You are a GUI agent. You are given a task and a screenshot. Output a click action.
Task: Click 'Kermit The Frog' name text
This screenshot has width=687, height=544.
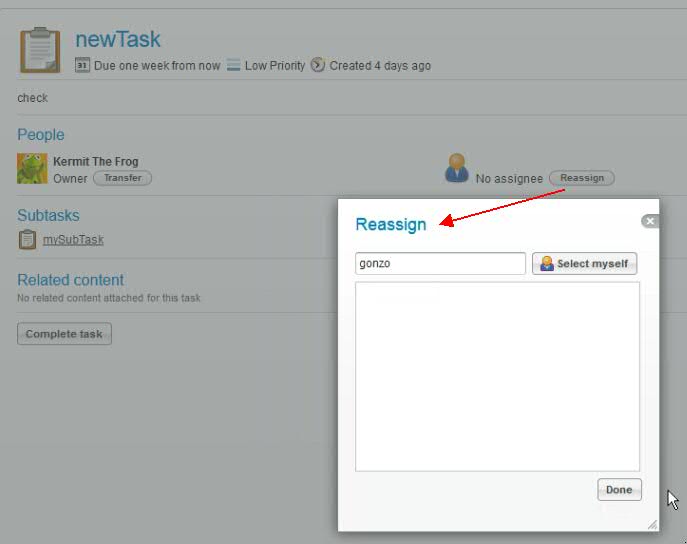pos(96,162)
